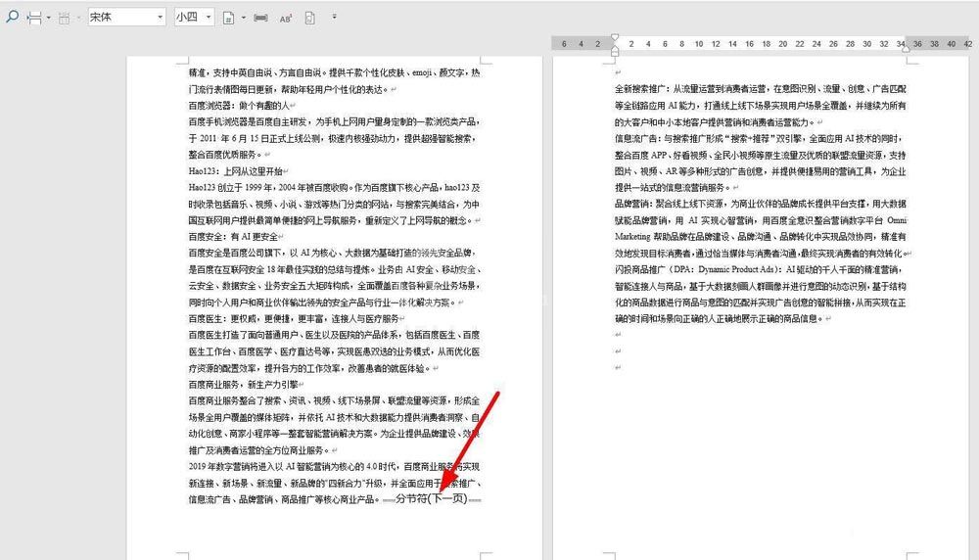Click the ruler number 20
The height and width of the screenshot is (560, 979).
tap(783, 44)
